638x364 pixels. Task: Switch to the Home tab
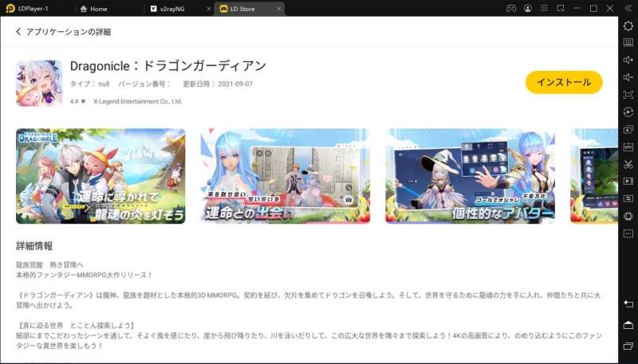pos(94,9)
